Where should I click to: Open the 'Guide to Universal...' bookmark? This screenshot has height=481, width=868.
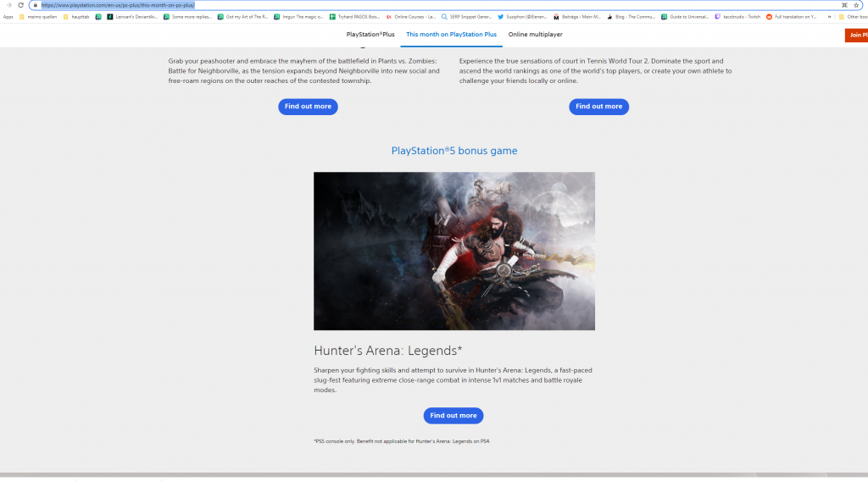(x=685, y=17)
